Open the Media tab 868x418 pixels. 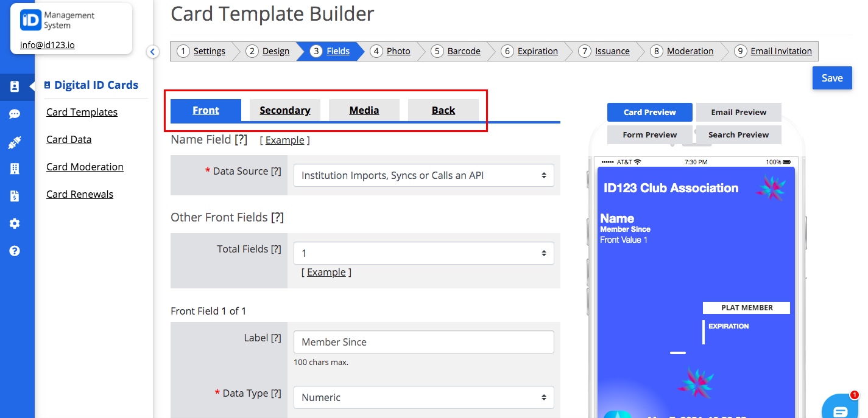364,110
